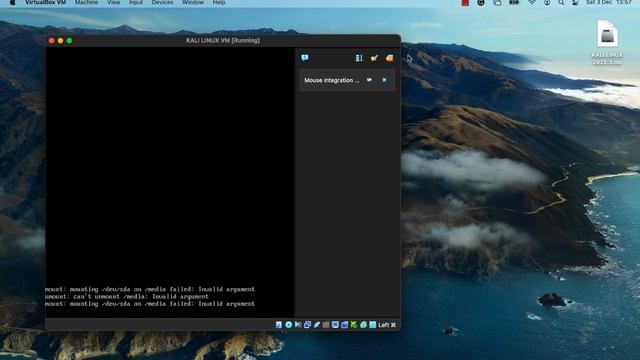Open the Input menu
The image size is (640, 360).
point(136,2)
